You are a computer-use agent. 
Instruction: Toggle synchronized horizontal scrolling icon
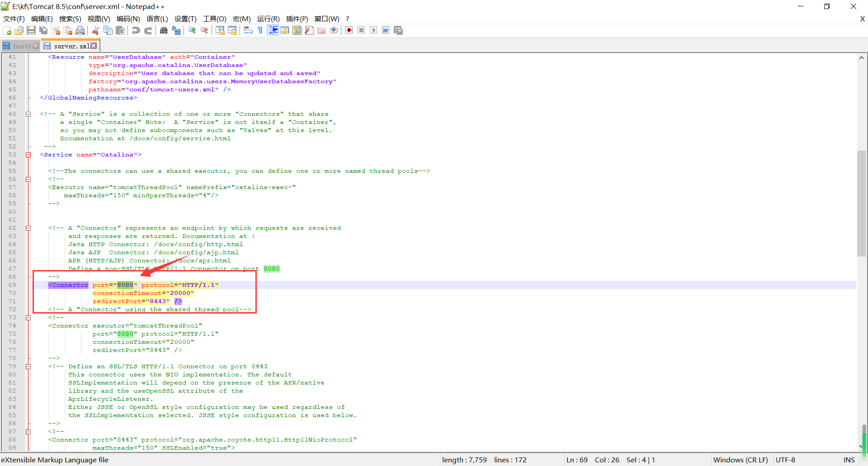tap(232, 30)
